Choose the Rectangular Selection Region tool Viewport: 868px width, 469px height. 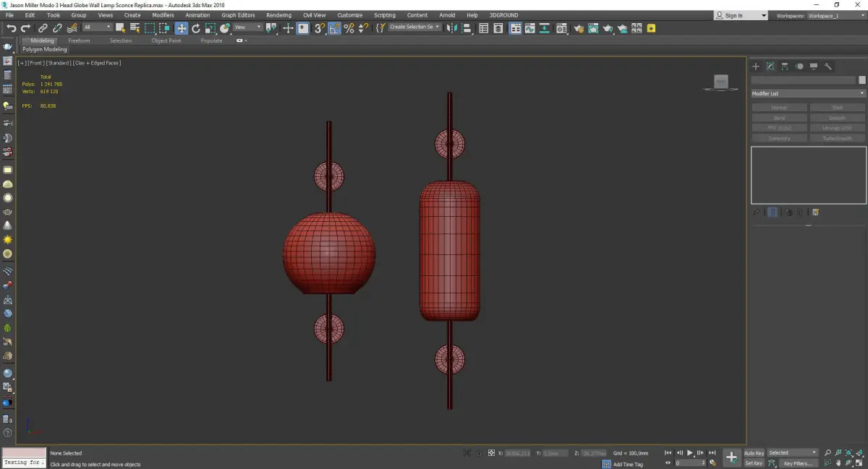(x=150, y=28)
